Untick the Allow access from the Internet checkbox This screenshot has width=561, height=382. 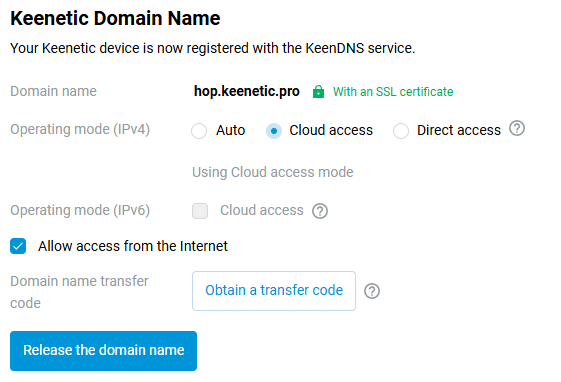[x=18, y=246]
